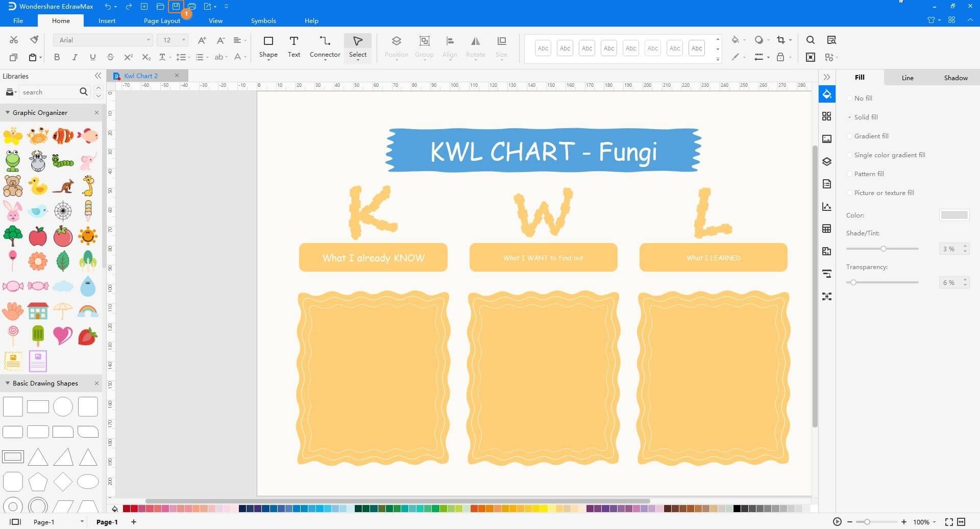Open the Shape tool in the ribbon

coord(268,47)
